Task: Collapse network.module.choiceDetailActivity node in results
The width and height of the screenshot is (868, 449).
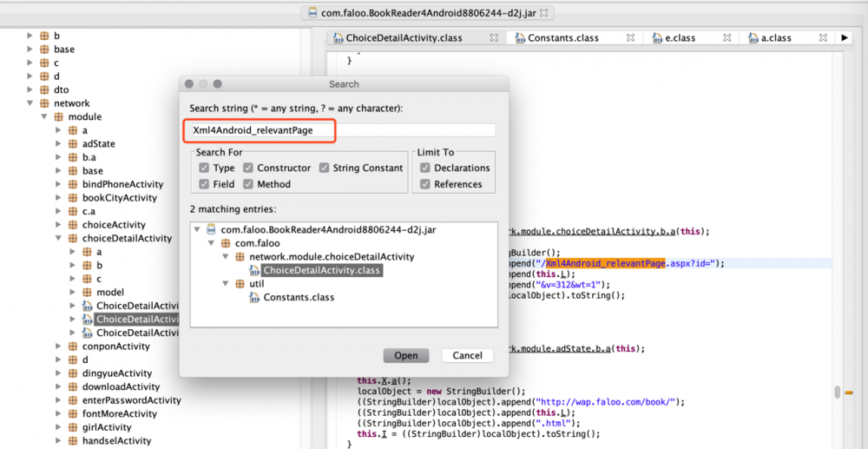Action: (226, 257)
